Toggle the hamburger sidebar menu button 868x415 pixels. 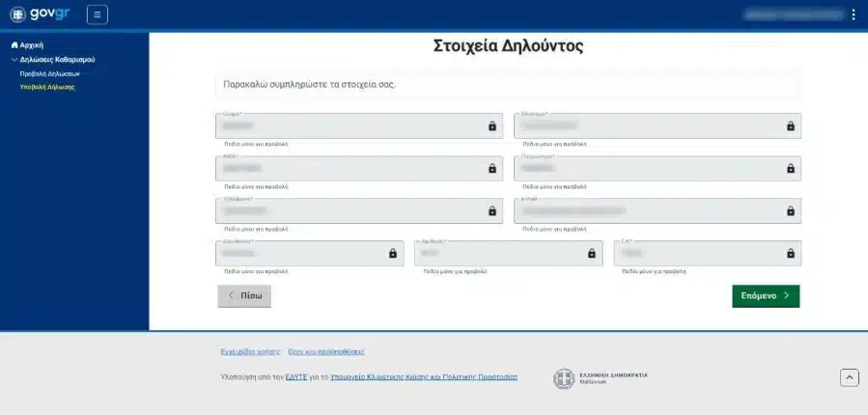(x=98, y=14)
